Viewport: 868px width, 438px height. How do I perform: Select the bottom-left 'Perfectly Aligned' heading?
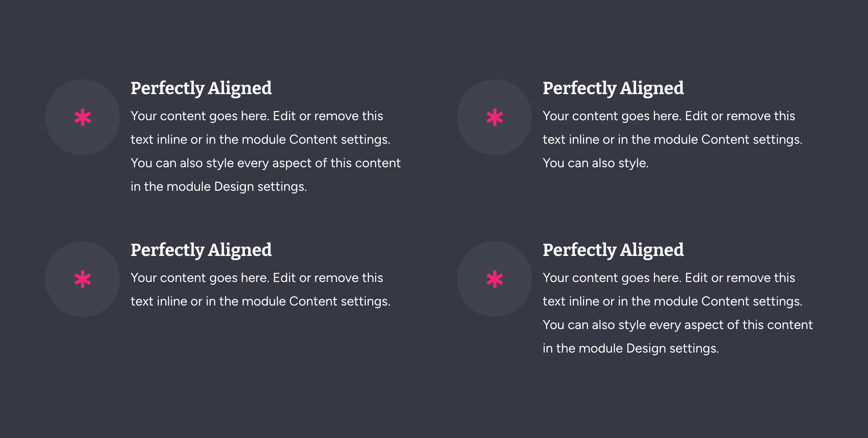(201, 250)
